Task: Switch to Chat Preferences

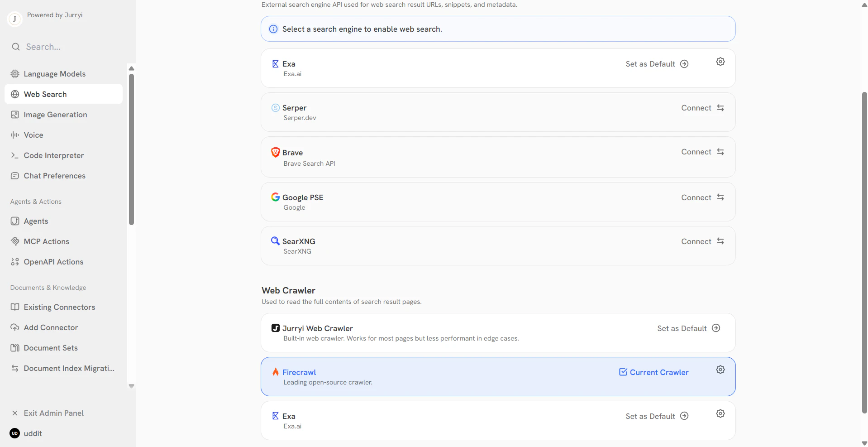Action: click(x=54, y=176)
